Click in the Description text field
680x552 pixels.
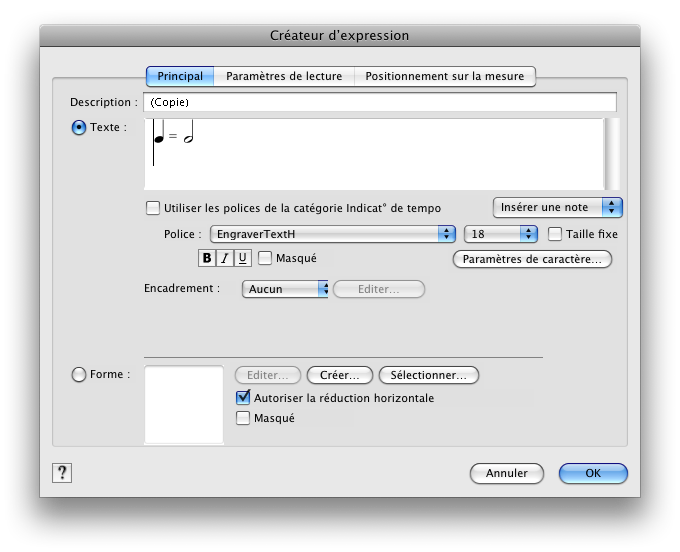tap(380, 102)
